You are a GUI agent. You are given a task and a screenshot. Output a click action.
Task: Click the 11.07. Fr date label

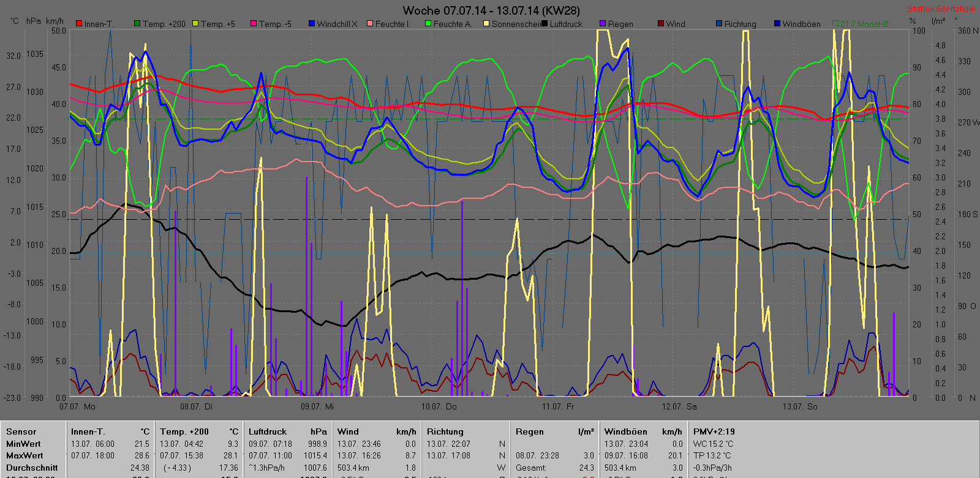[558, 406]
